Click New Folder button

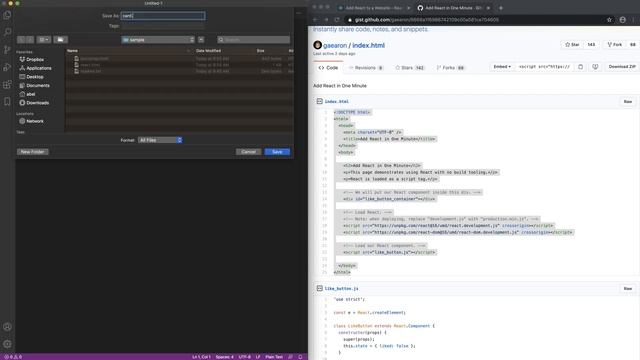32,152
